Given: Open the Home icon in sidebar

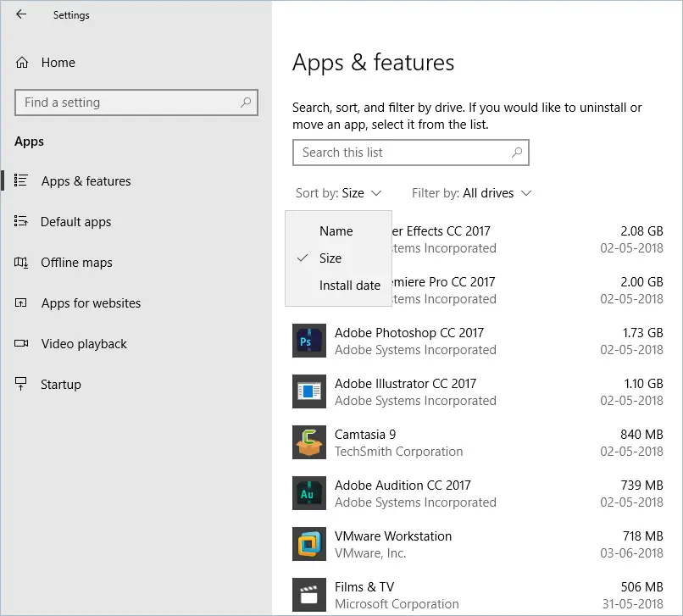Looking at the screenshot, I should (x=22, y=63).
